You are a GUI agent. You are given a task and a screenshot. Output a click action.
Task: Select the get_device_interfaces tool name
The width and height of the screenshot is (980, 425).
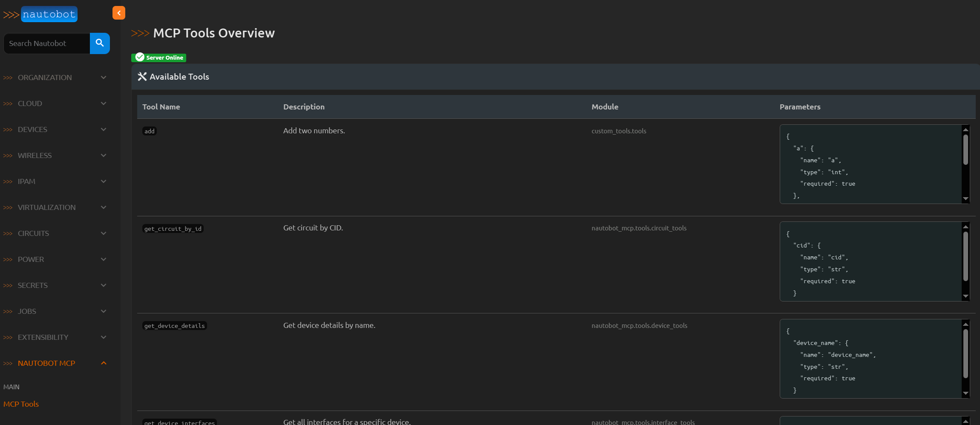pos(179,422)
